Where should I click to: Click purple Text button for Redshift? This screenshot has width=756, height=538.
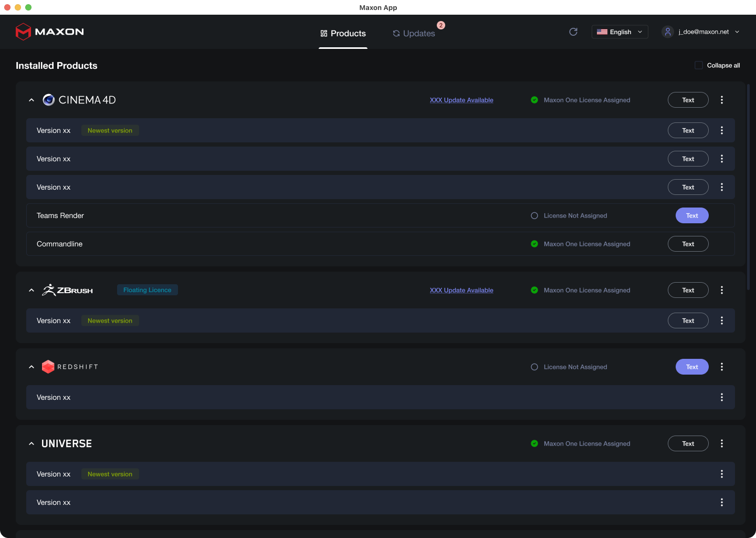tap(692, 367)
